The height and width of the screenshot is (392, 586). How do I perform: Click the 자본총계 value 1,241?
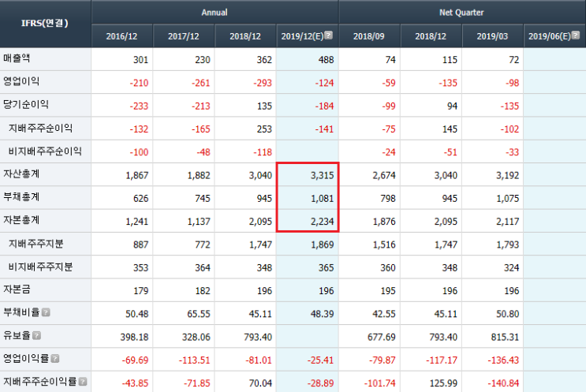(x=136, y=222)
